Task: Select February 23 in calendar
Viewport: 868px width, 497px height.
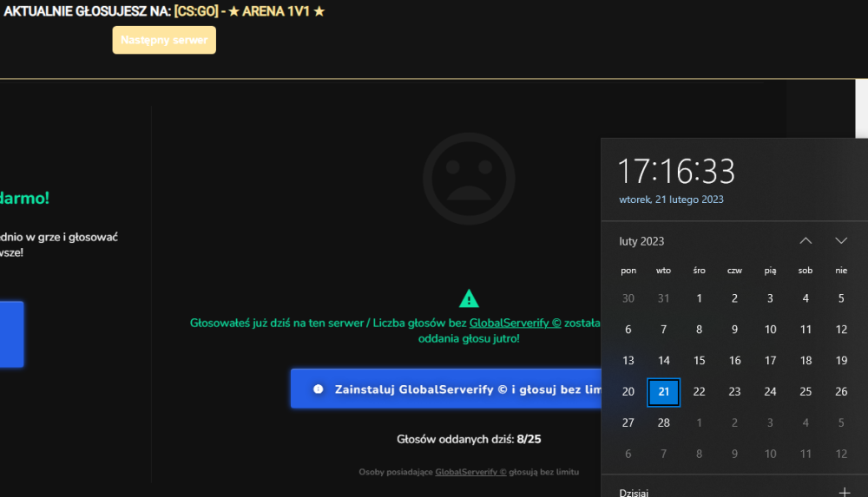Action: (x=734, y=392)
